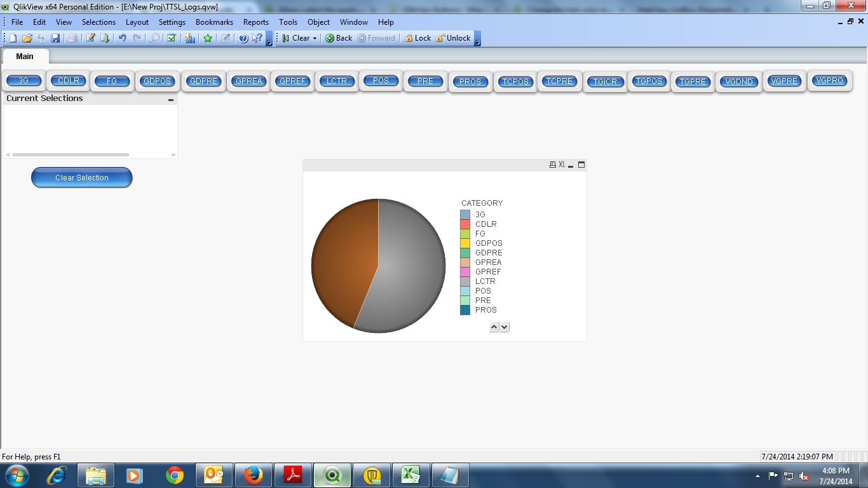Expand toolbar options after the help icons
Viewport: 868px width, 488px height.
click(x=269, y=39)
